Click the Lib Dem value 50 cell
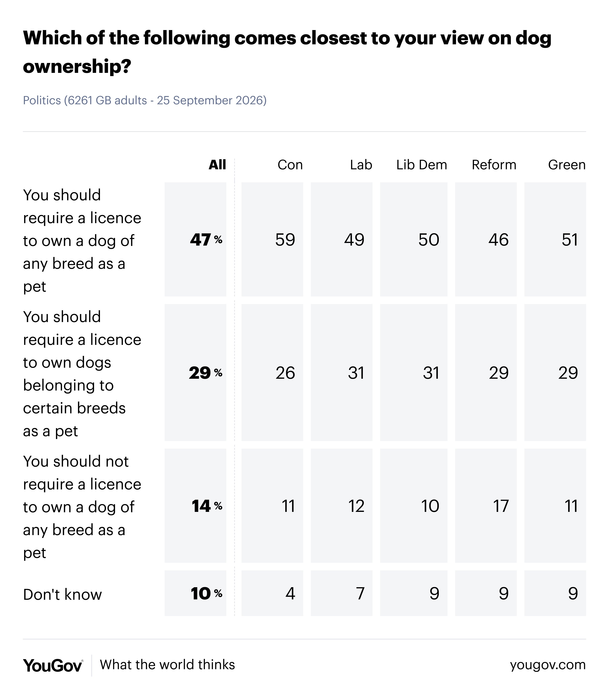 pyautogui.click(x=414, y=239)
